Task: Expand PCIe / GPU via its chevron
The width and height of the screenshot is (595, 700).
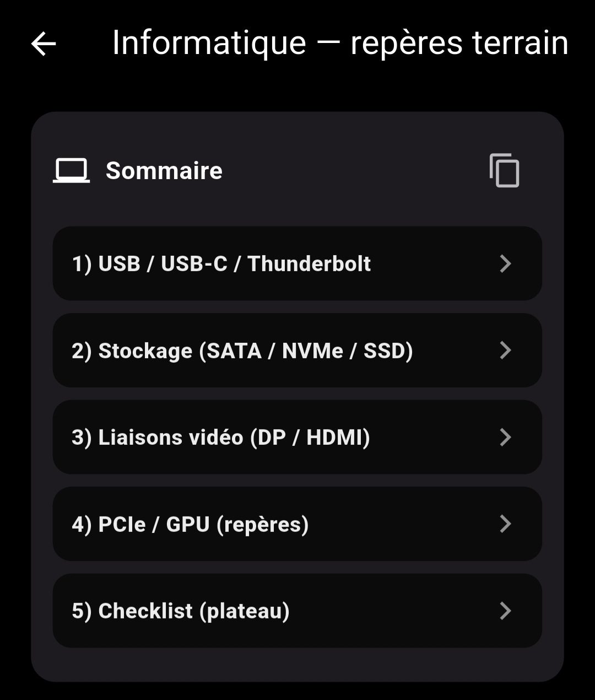Action: click(505, 524)
